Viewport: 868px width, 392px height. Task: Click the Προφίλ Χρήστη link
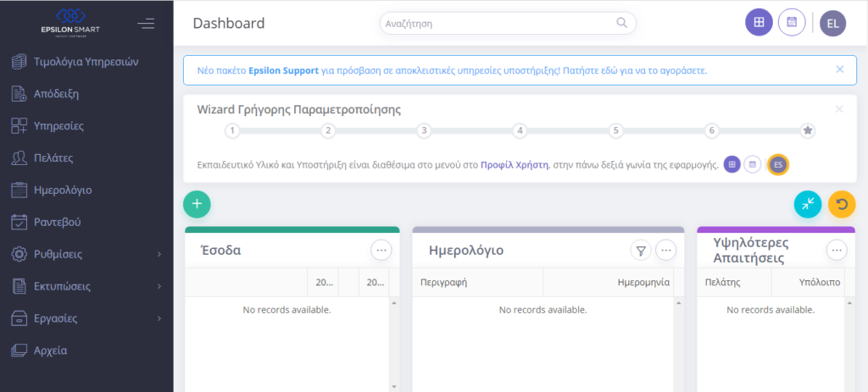click(515, 164)
